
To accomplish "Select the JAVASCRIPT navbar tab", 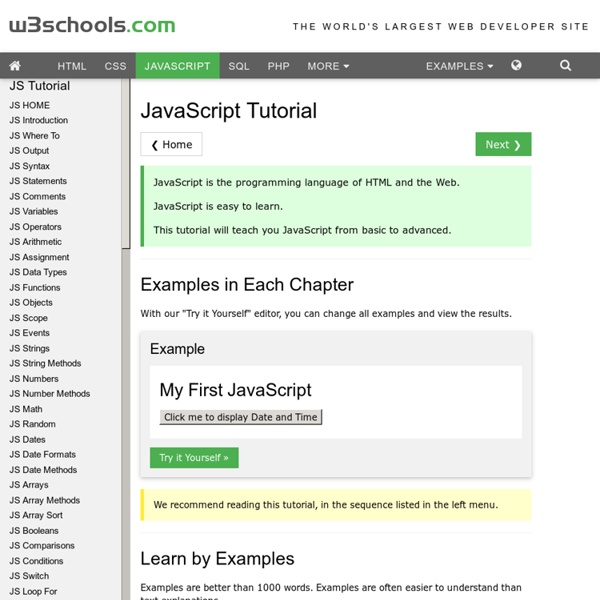I will tap(177, 66).
